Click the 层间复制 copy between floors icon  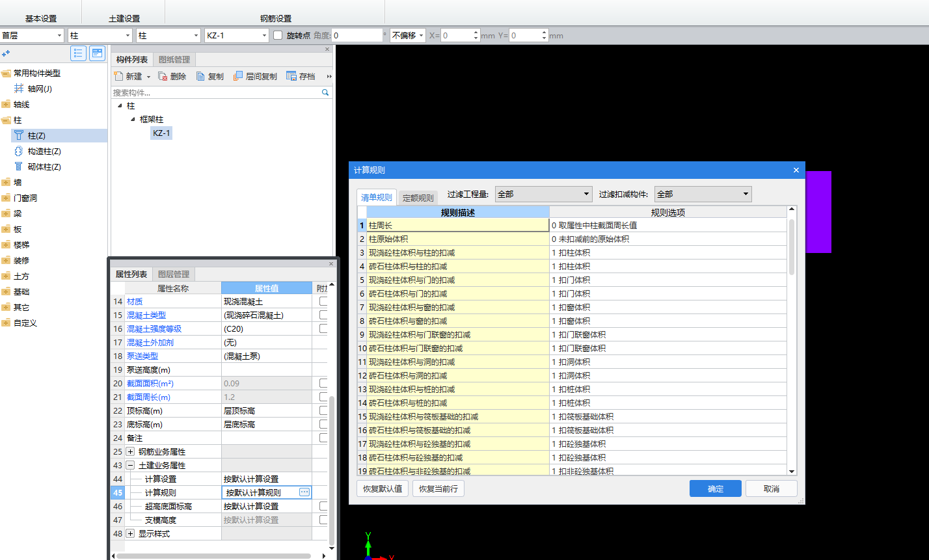coord(238,76)
